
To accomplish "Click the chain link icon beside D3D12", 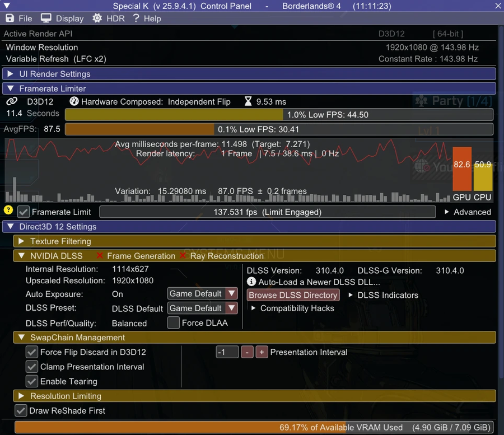I will click(x=12, y=101).
